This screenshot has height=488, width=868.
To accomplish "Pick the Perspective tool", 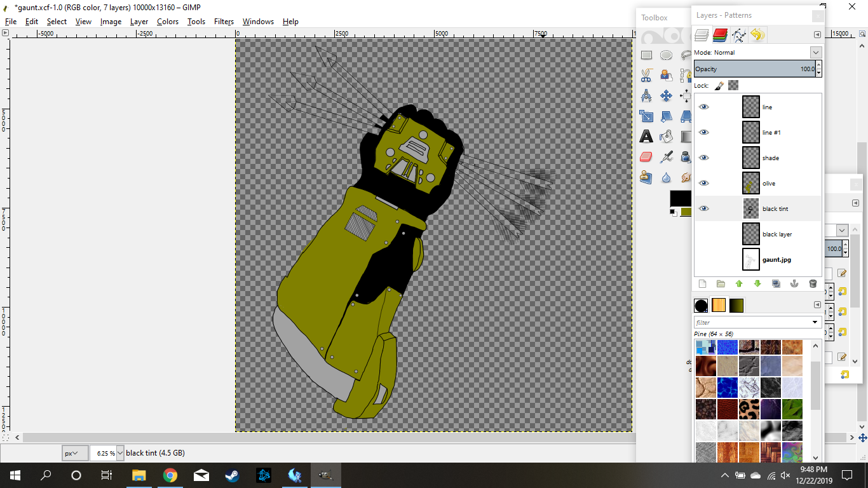I will [686, 116].
